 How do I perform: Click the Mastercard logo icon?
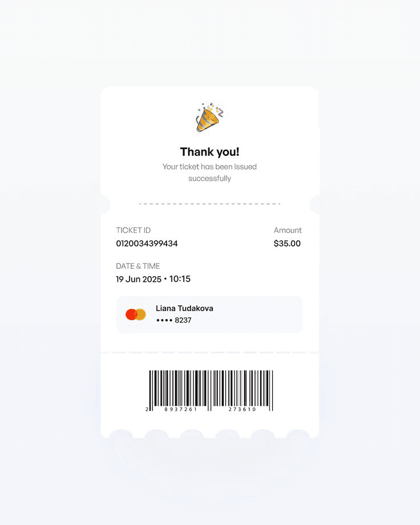(136, 314)
